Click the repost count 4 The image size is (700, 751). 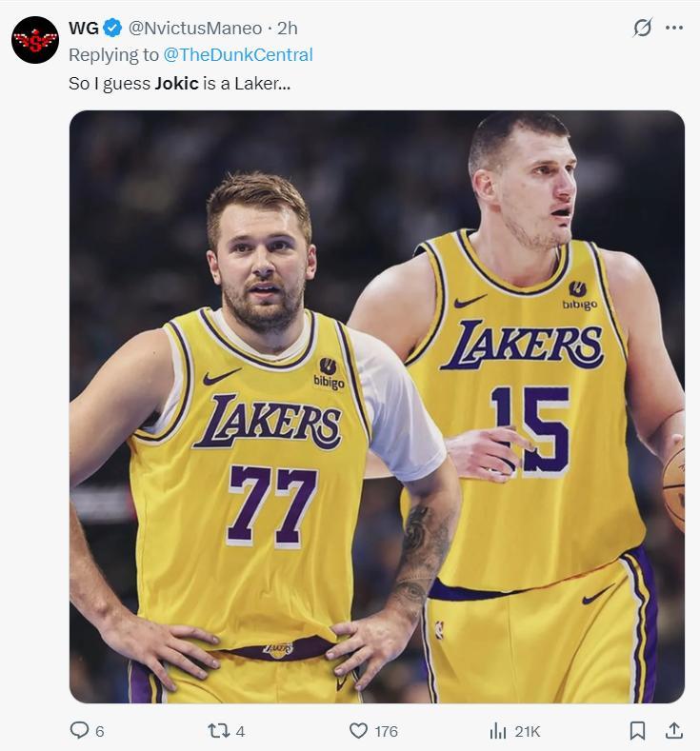point(240,731)
